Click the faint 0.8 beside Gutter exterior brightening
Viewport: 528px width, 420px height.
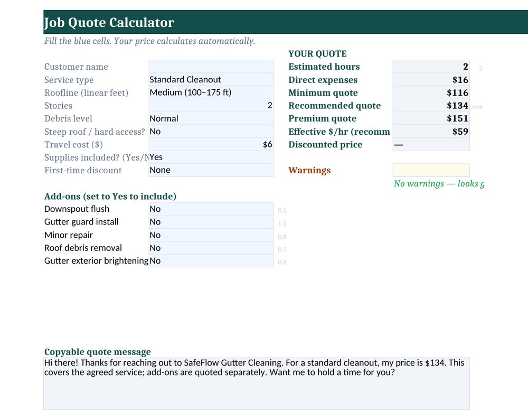pyautogui.click(x=282, y=263)
